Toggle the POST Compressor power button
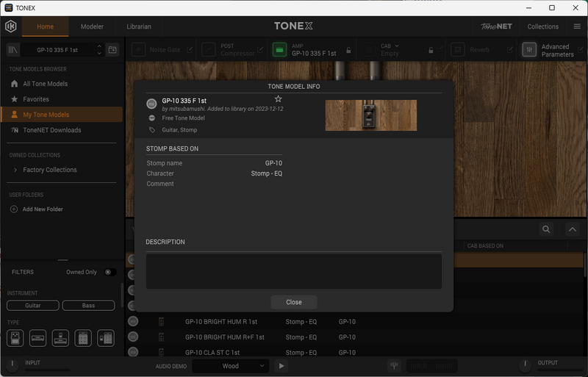The width and height of the screenshot is (588, 377). [209, 49]
